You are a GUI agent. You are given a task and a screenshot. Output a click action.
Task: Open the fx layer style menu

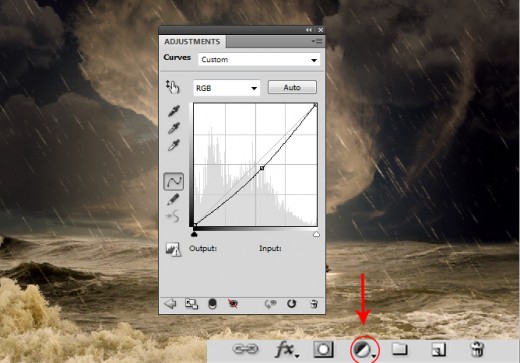point(287,350)
